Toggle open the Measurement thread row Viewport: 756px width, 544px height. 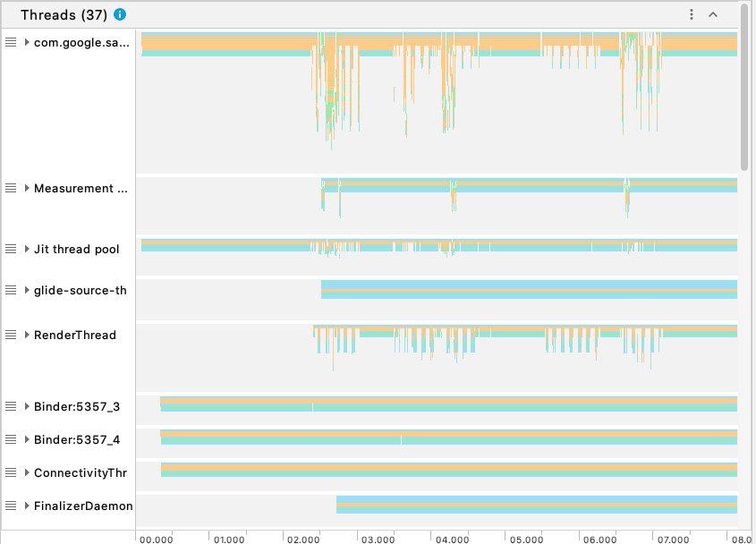point(28,188)
